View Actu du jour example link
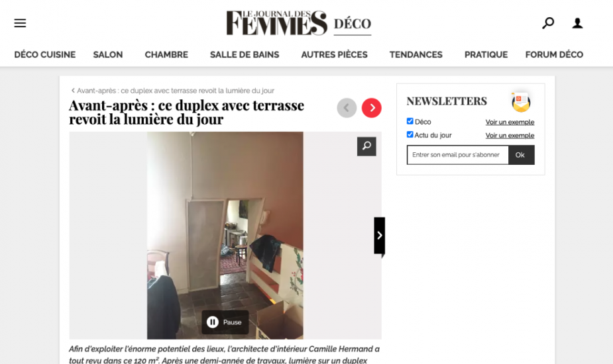 [x=510, y=136]
